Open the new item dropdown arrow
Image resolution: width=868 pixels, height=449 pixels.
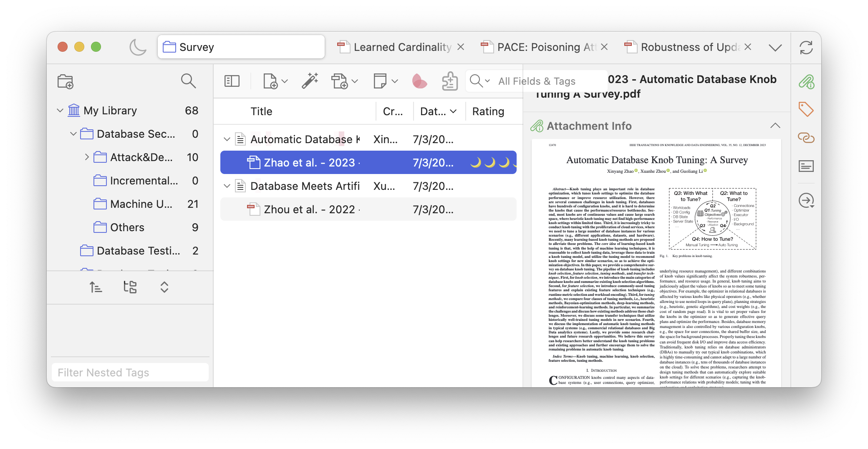point(285,81)
